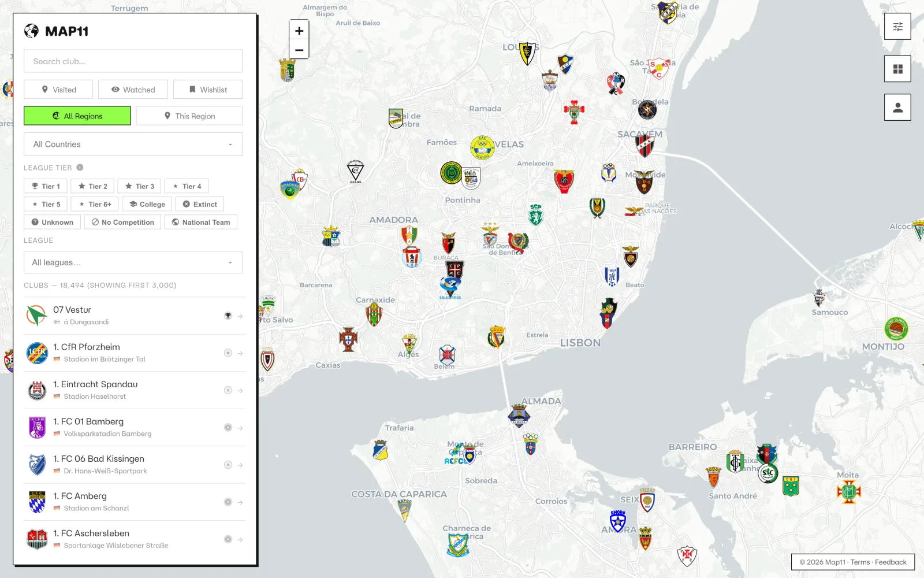The width and height of the screenshot is (924, 578).
Task: Open the map filter settings sliders icon
Action: click(x=897, y=27)
